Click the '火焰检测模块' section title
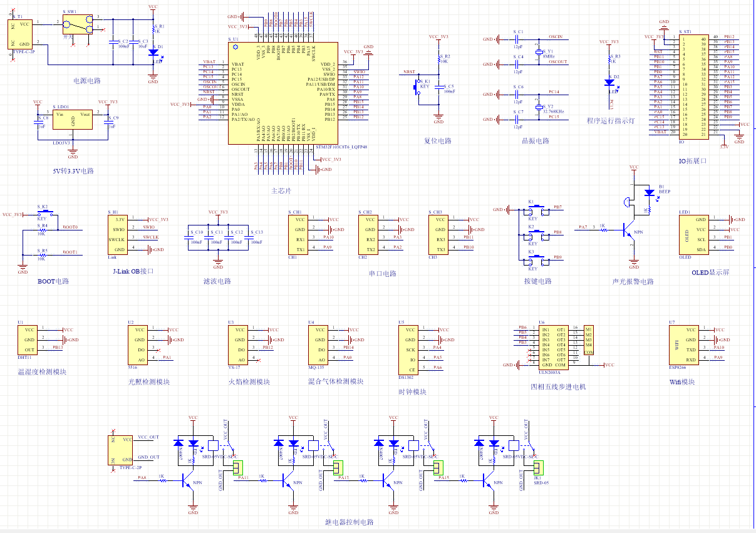 point(249,381)
